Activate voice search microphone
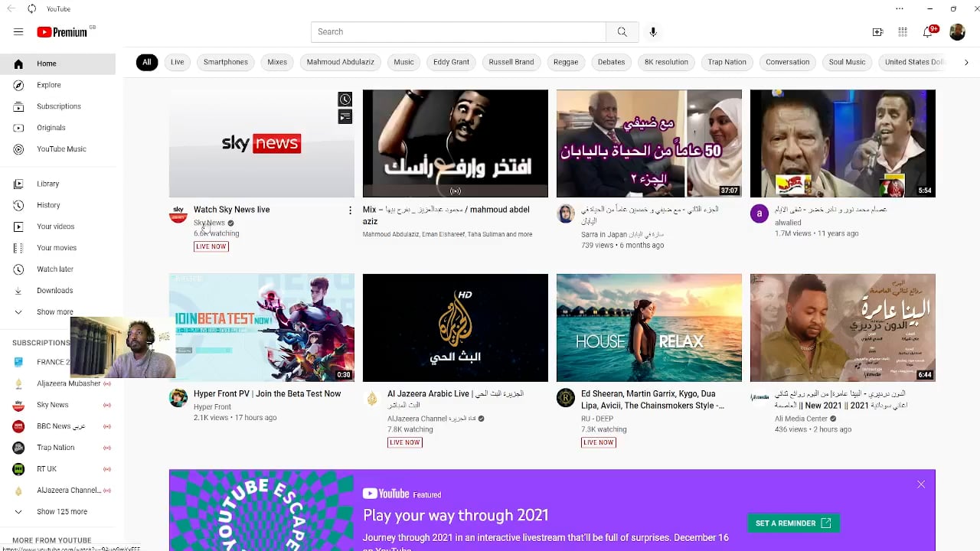Screen dimensions: 980x551 point(653,32)
